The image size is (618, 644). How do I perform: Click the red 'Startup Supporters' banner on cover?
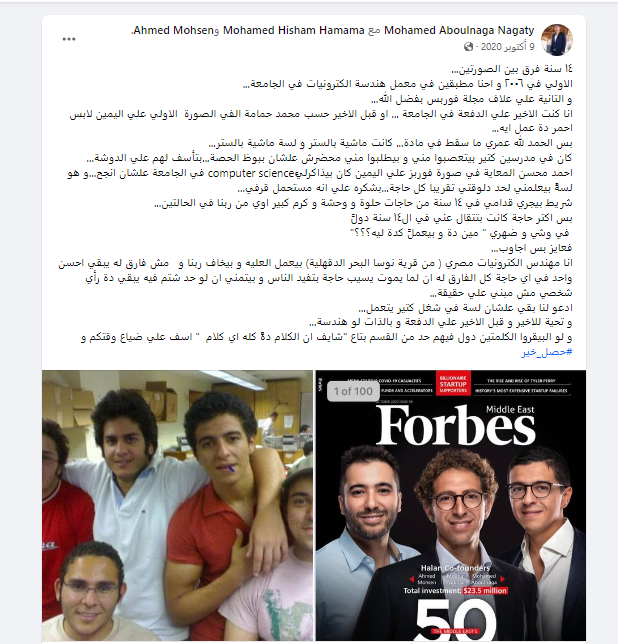pos(453,384)
